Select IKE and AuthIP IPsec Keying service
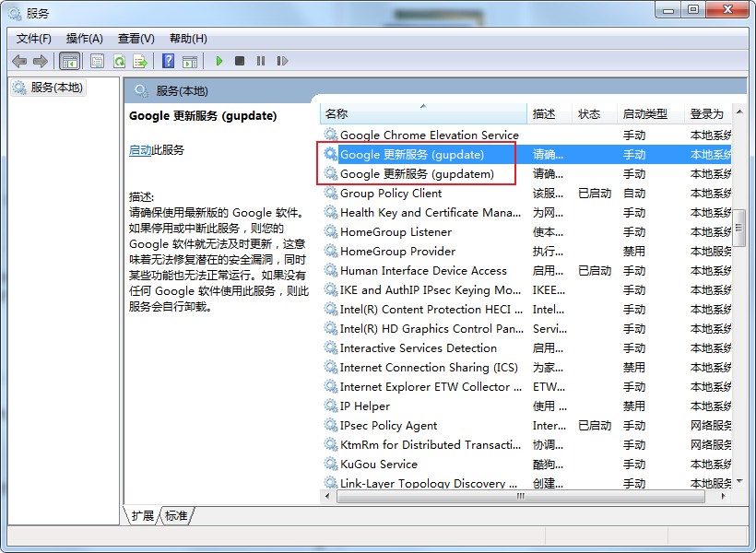This screenshot has height=553, width=756. (x=526, y=289)
